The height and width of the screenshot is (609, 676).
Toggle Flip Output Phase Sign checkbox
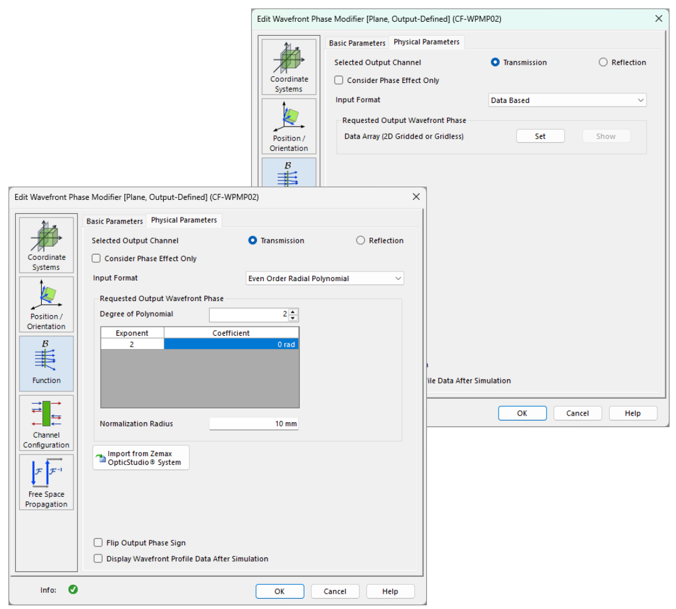98,542
